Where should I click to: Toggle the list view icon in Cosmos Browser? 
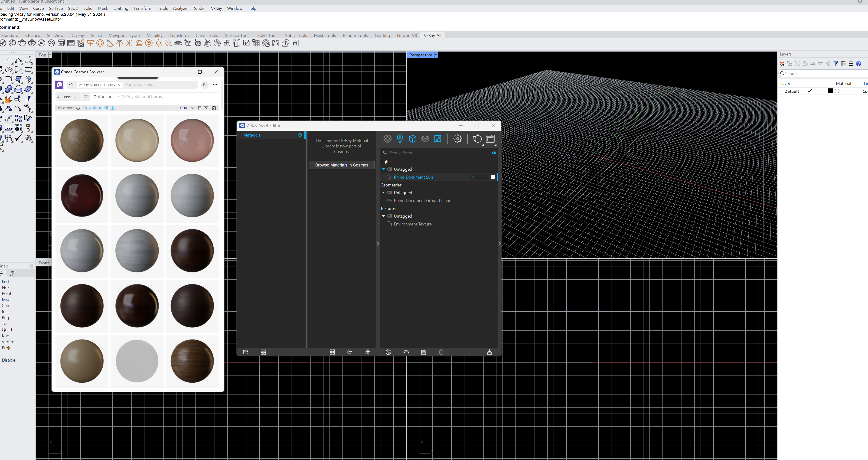199,108
